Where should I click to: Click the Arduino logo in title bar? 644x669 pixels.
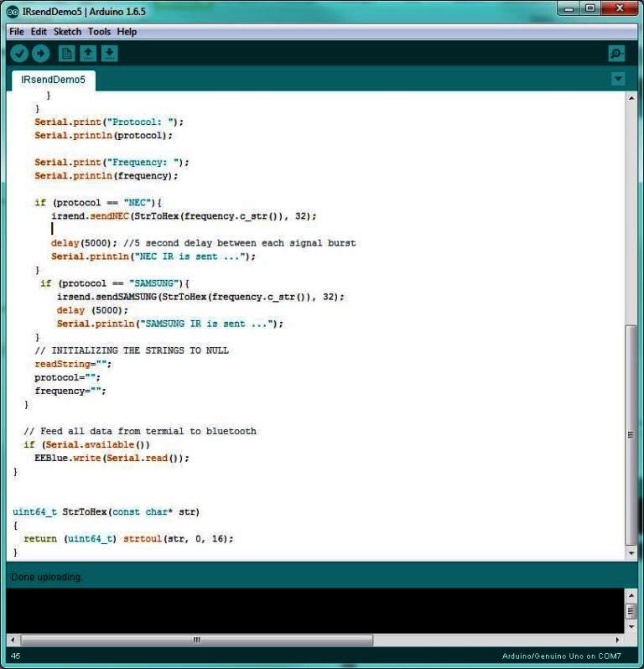point(13,12)
